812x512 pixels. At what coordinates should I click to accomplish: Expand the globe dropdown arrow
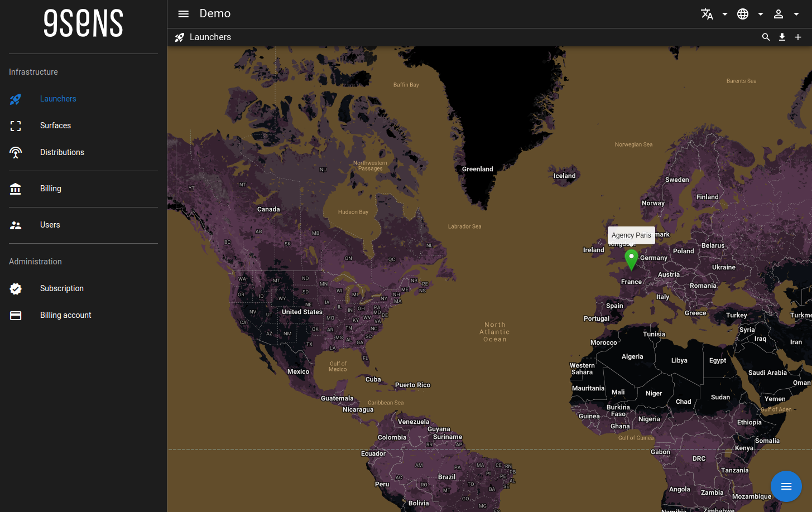point(761,14)
